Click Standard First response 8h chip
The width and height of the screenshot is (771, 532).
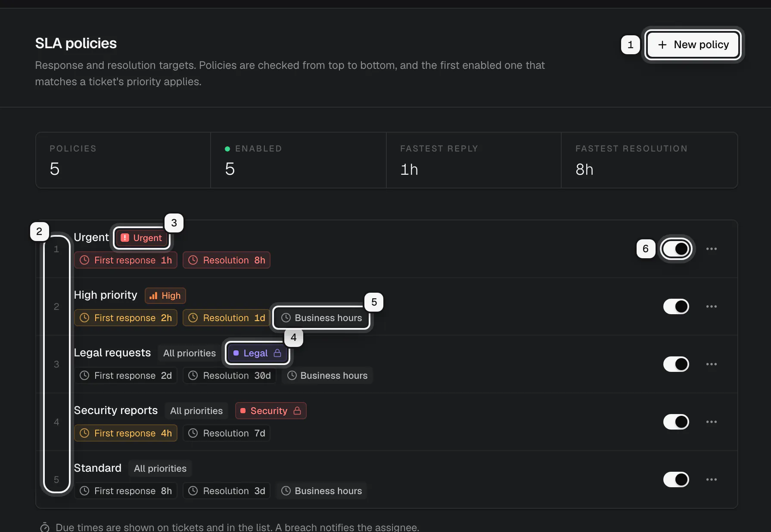point(126,491)
